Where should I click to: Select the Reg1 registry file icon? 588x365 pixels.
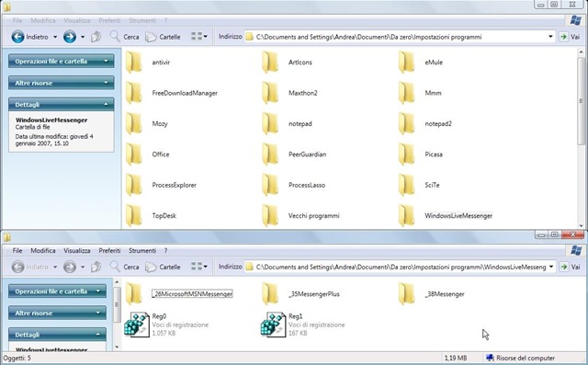coord(273,324)
